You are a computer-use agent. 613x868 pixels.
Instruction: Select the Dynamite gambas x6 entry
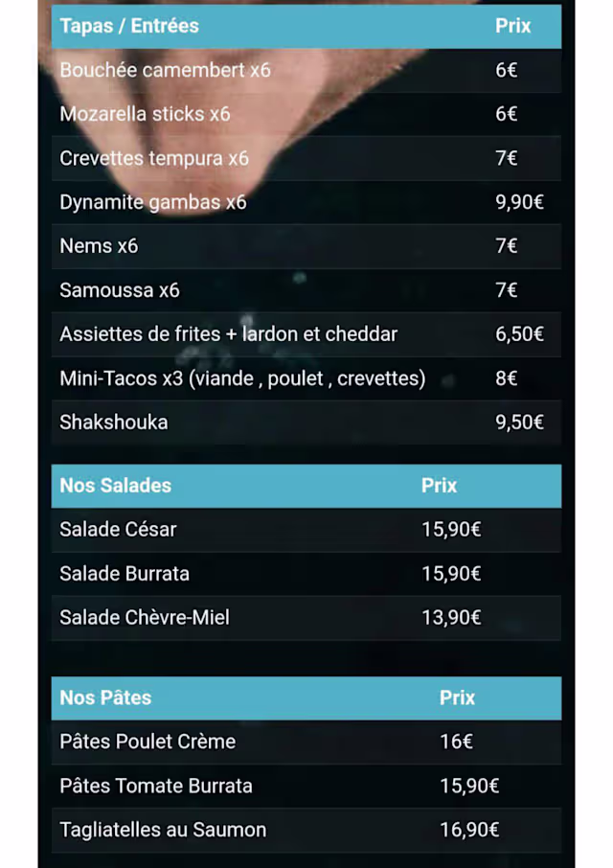(153, 202)
